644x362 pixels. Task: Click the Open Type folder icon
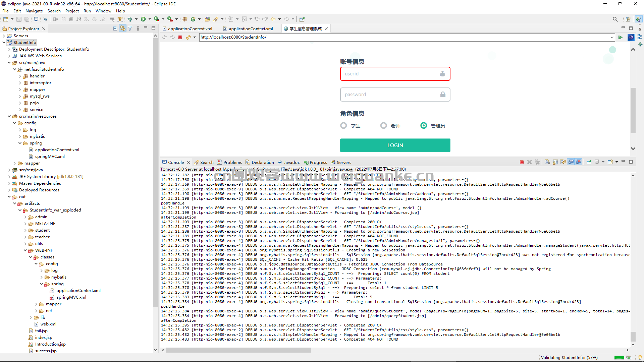click(208, 19)
